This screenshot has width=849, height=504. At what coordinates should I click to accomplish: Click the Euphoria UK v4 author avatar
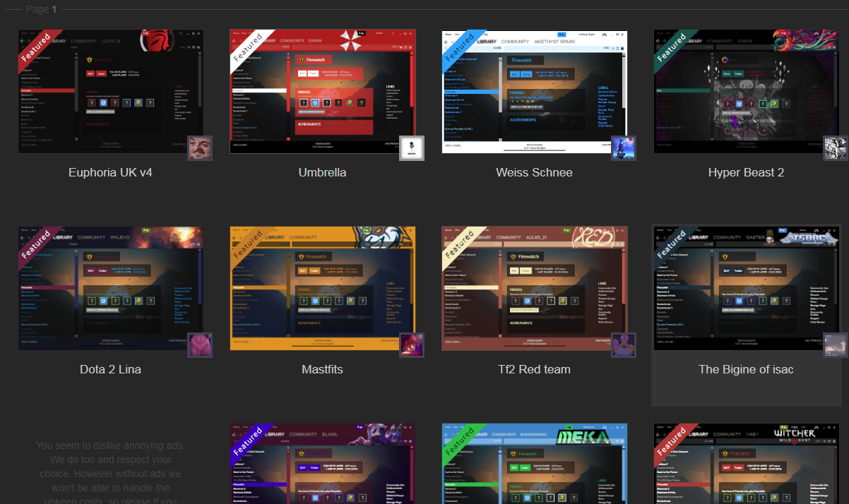point(200,148)
